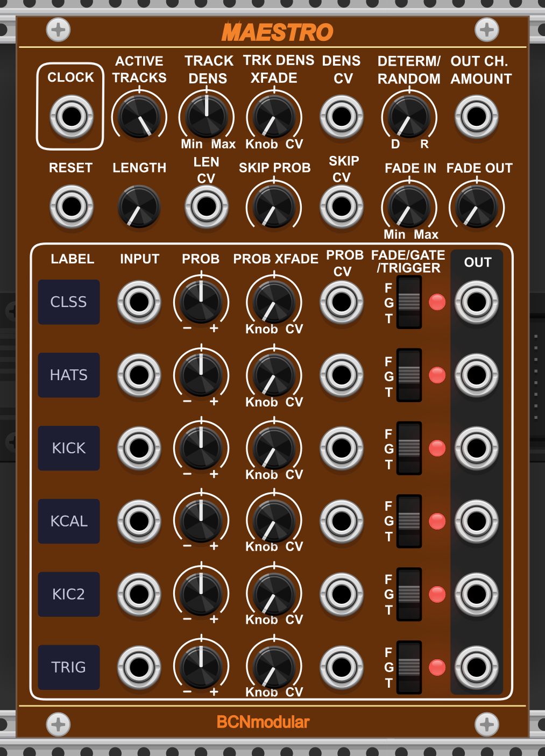Click the KIC2 row INPUT jack

(139, 594)
